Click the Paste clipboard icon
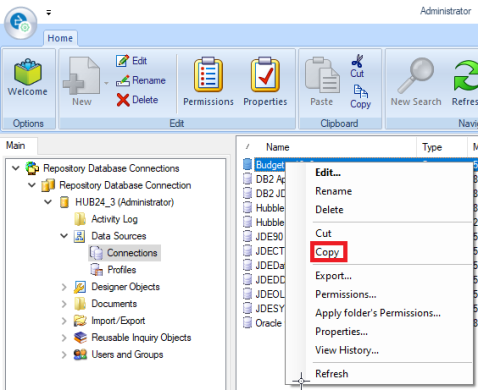This screenshot has width=478, height=390. point(322,75)
